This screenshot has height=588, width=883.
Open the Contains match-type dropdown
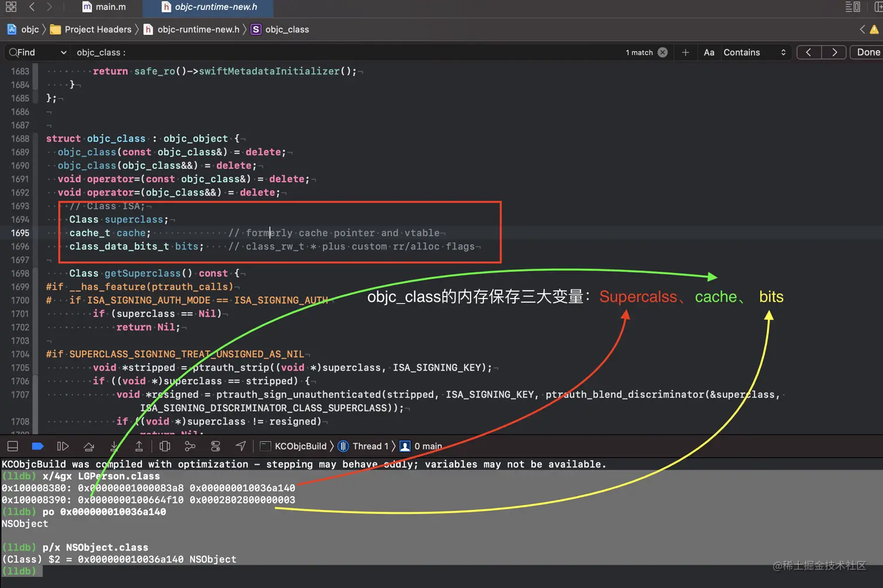pyautogui.click(x=755, y=52)
